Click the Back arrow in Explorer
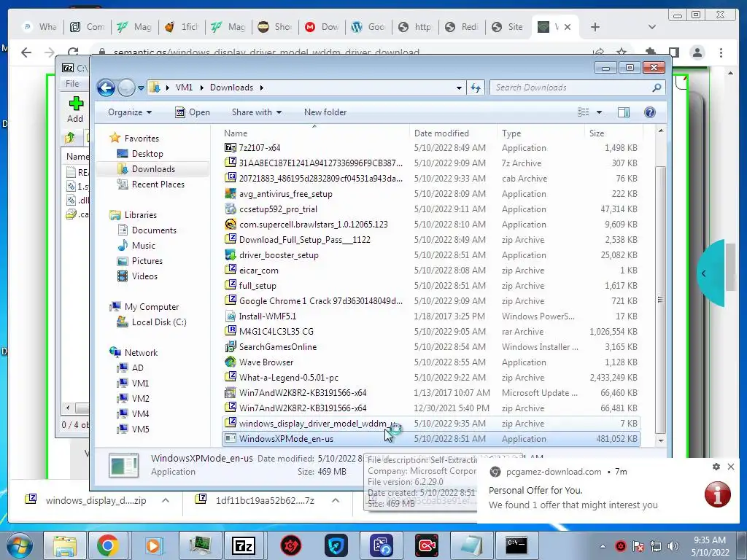The height and width of the screenshot is (560, 747). (106, 87)
